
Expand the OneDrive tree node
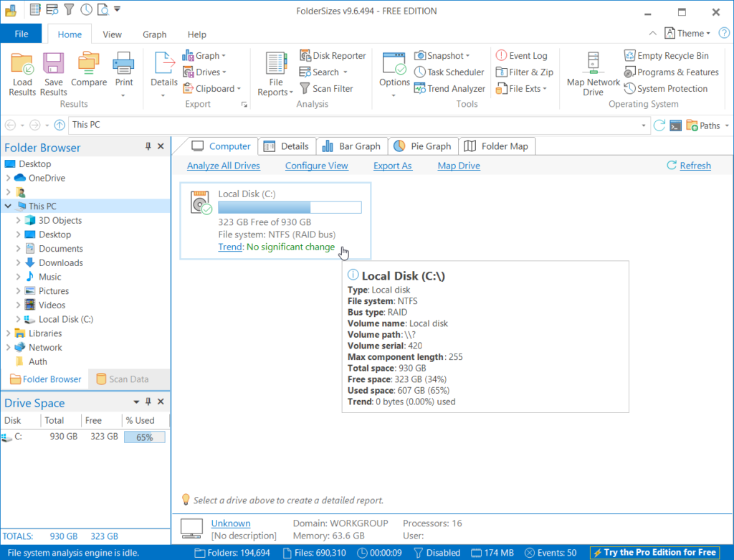tap(8, 178)
